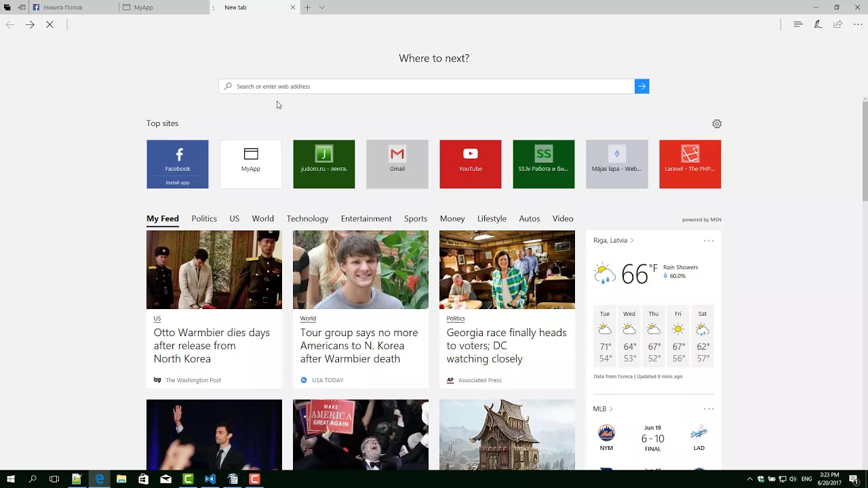Click the Set these tabs aside icon
868x488 pixels.
(22, 7)
